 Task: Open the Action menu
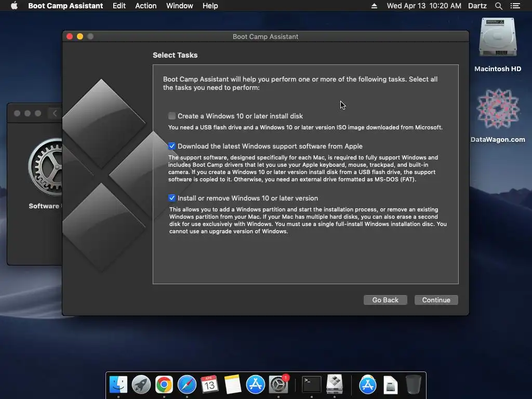click(x=146, y=6)
